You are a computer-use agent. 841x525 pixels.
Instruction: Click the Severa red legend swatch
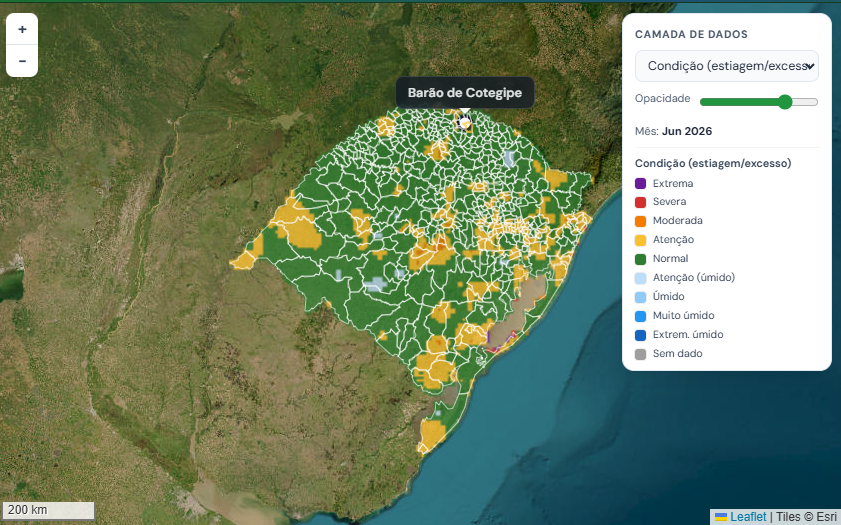tap(640, 202)
